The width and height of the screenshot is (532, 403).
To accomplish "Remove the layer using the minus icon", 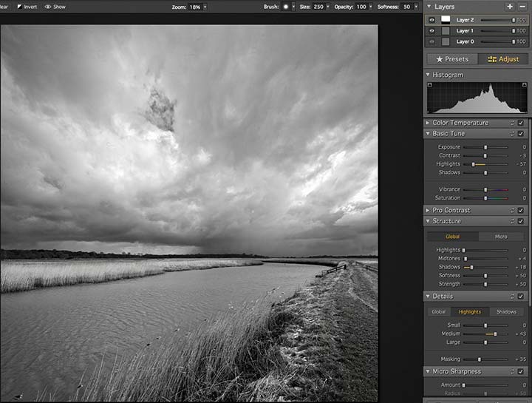I will pos(522,7).
